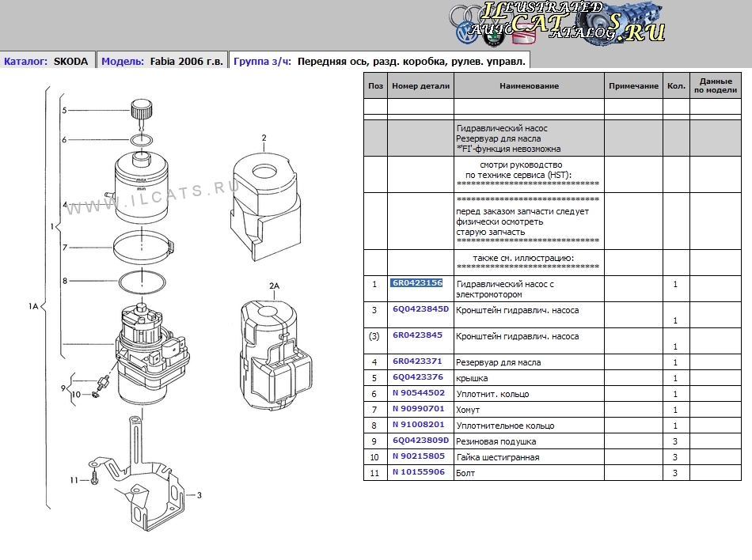Open the Группа з/ч breadcrumb tab

click(x=378, y=61)
